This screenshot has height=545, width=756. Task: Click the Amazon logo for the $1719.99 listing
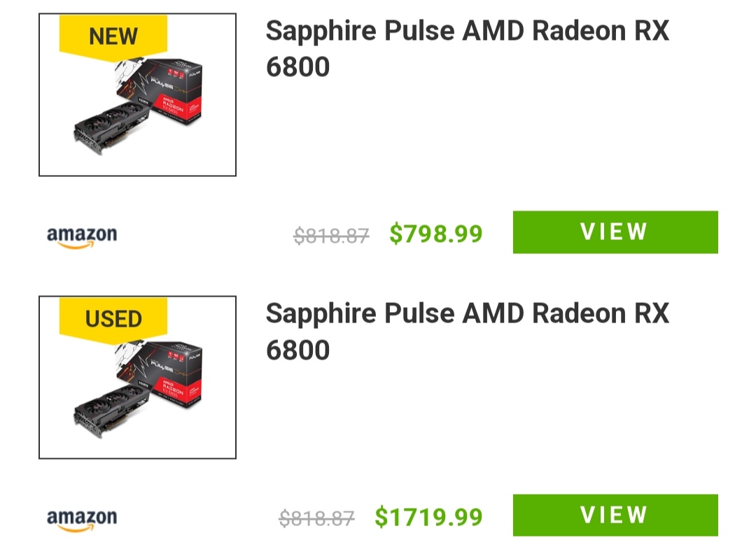coord(82,519)
